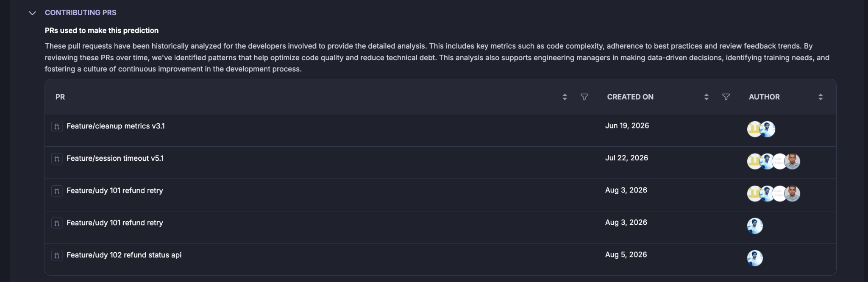The width and height of the screenshot is (868, 282).
Task: Sort by Created On column
Action: tap(706, 97)
